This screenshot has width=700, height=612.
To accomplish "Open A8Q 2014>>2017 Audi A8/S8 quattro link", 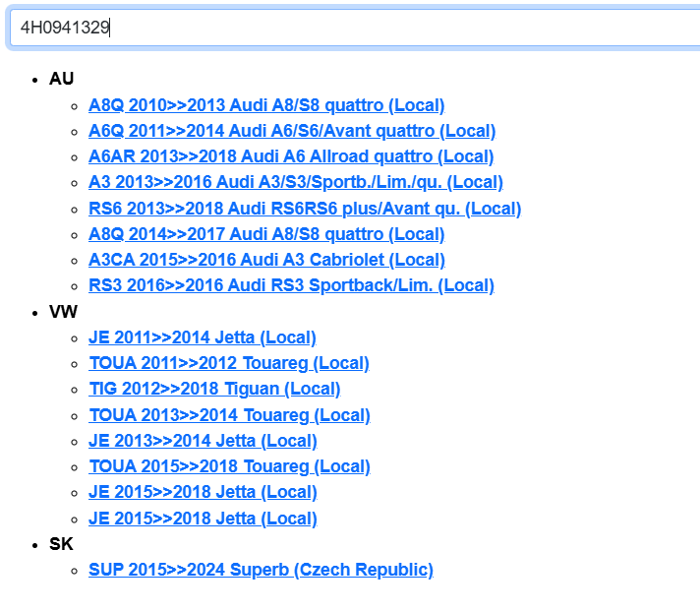I will coord(266,234).
